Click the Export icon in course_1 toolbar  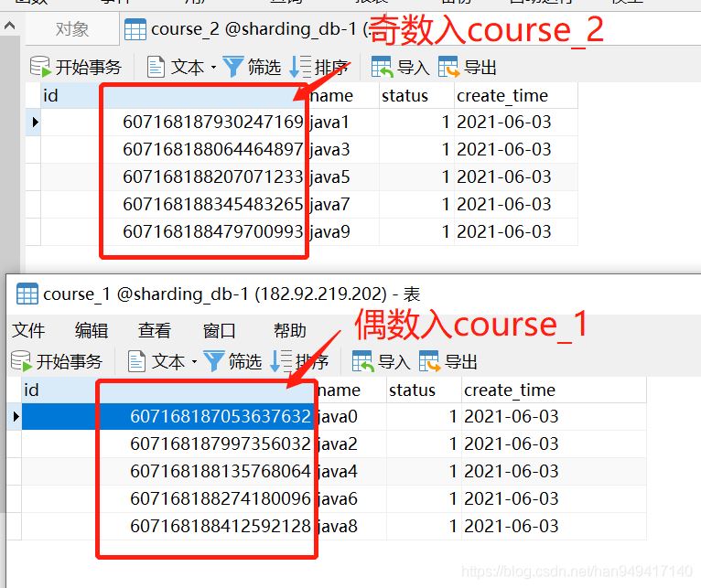(x=429, y=361)
